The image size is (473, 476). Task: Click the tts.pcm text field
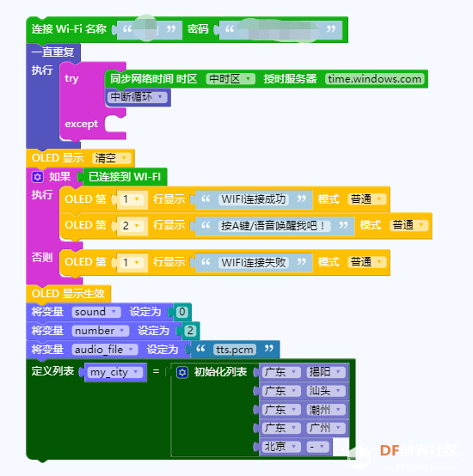(x=235, y=350)
